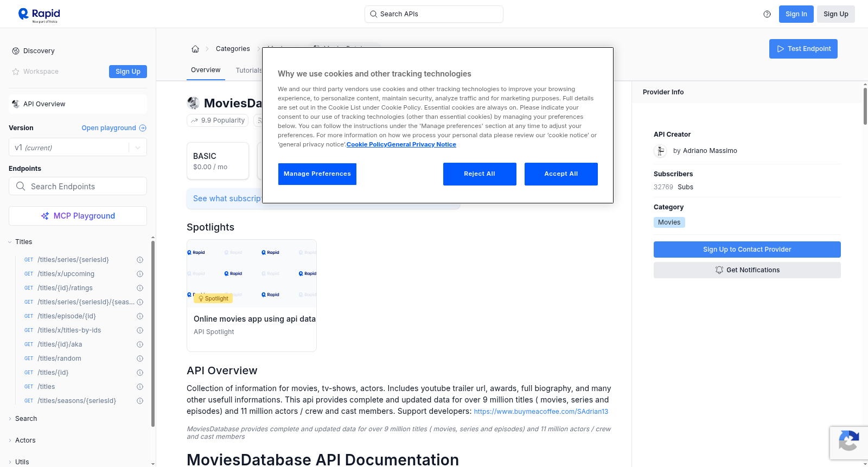Switch to the Overview tab
Screen dimensions: 868x467
pos(206,70)
